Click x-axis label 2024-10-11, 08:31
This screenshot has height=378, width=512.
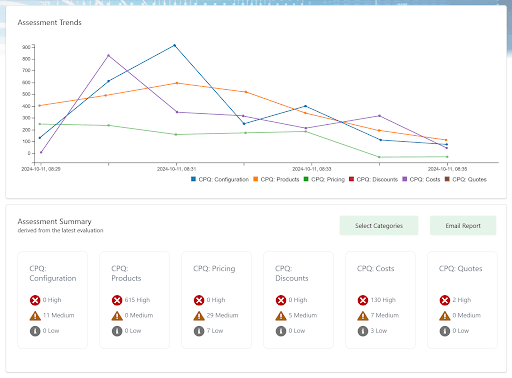[177, 169]
